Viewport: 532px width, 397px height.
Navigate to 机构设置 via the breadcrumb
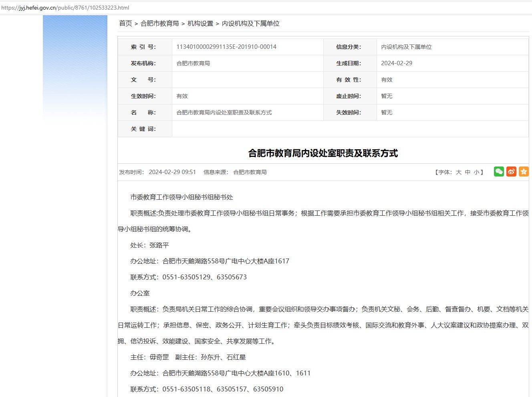click(201, 24)
